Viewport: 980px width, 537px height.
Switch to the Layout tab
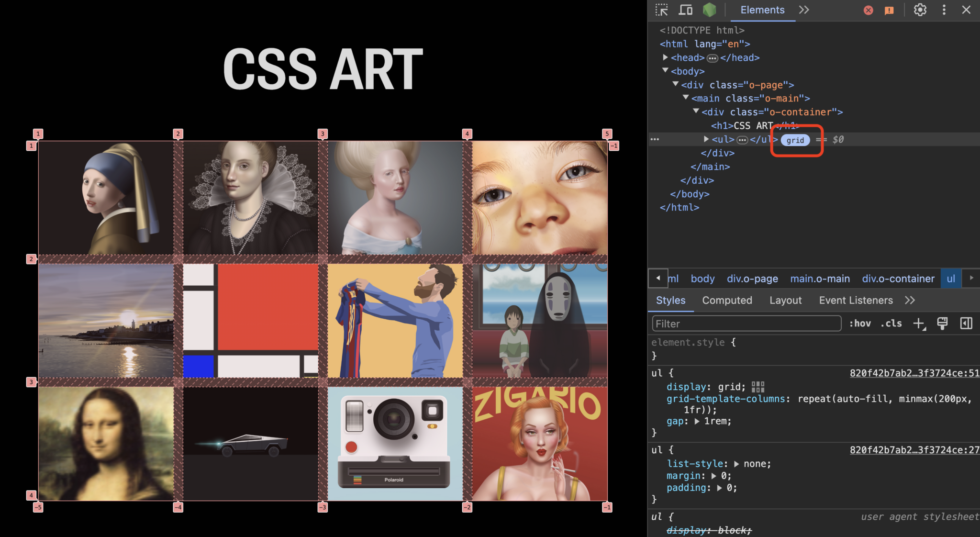785,301
